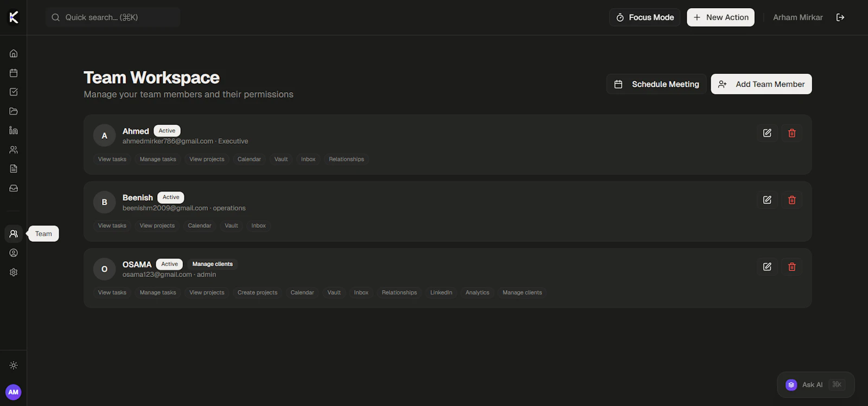The height and width of the screenshot is (406, 868).
Task: Delete team member Ahmed
Action: 792,133
